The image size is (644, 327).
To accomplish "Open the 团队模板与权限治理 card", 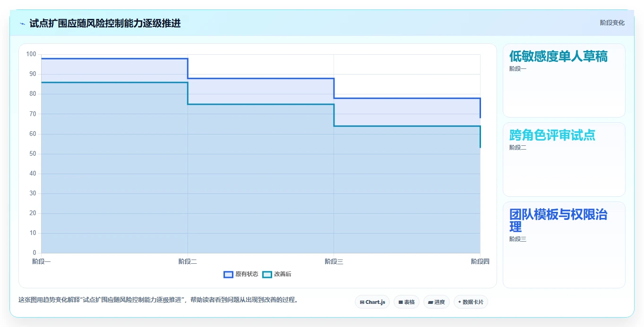I will [564, 245].
